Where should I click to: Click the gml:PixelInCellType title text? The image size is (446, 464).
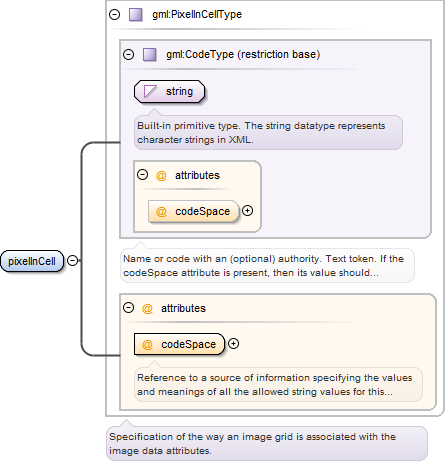tap(197, 14)
